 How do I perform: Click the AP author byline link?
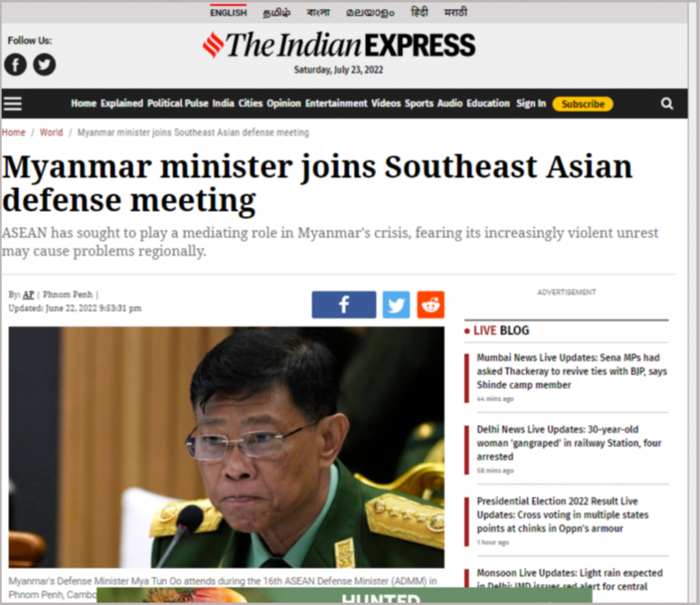coord(28,295)
